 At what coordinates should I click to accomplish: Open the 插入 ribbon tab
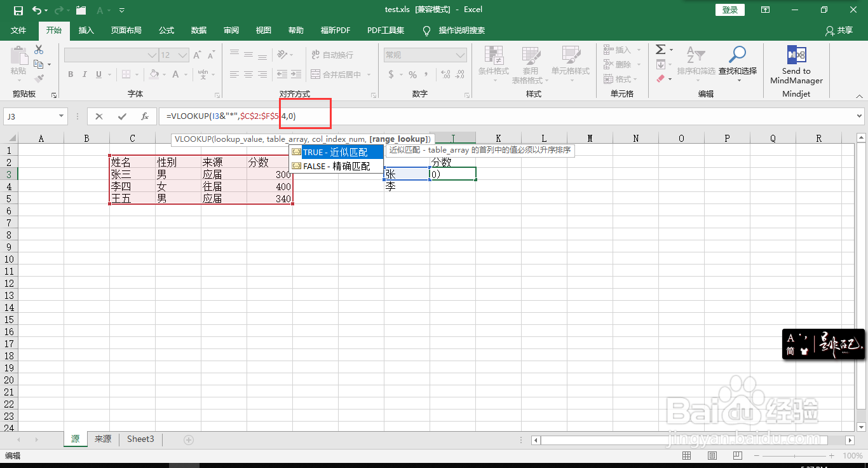coord(86,30)
